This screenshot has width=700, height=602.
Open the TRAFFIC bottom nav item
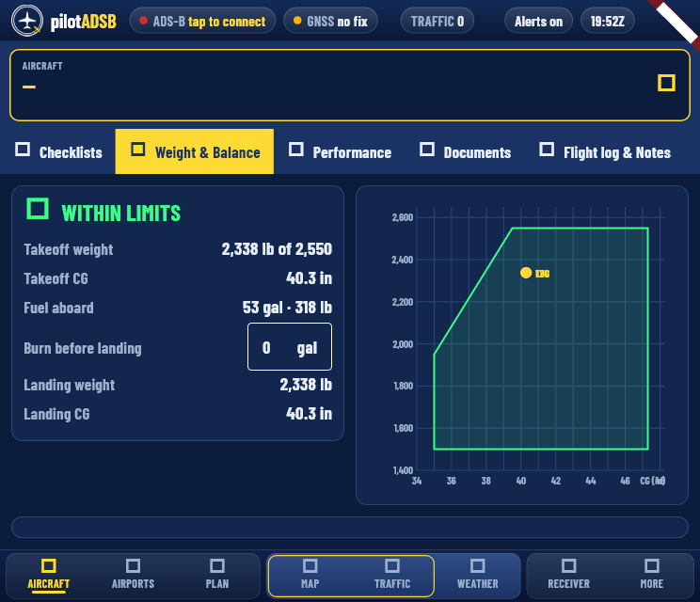point(392,576)
